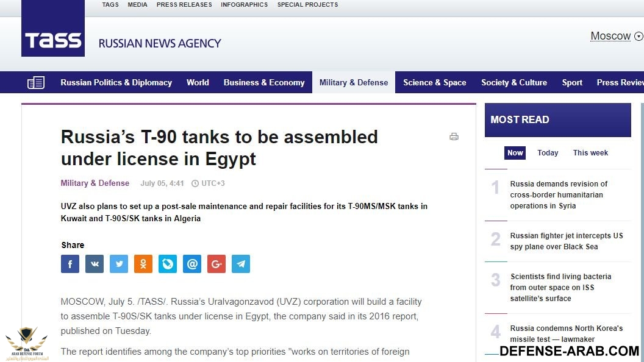644x362 pixels.
Task: Open the Science & Space section
Action: (434, 83)
